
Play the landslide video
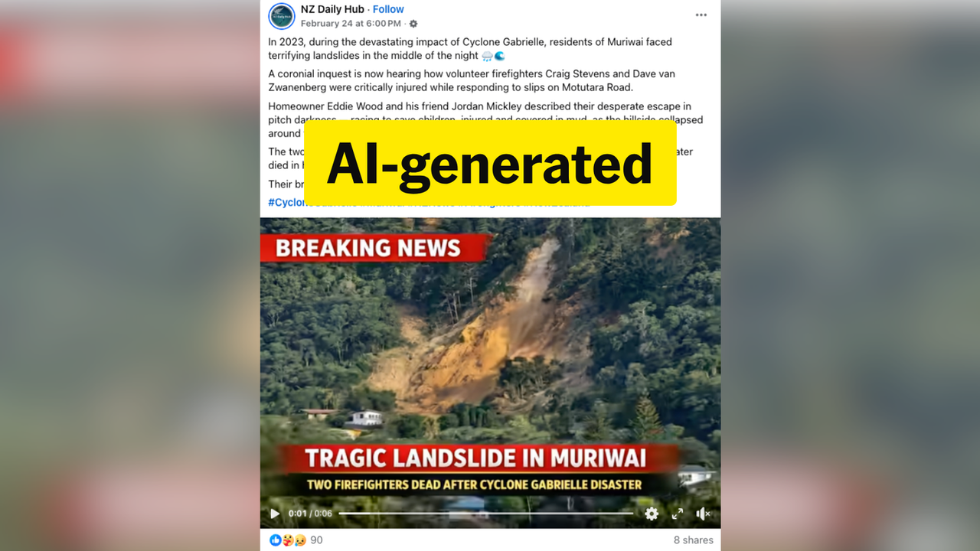[x=275, y=514]
